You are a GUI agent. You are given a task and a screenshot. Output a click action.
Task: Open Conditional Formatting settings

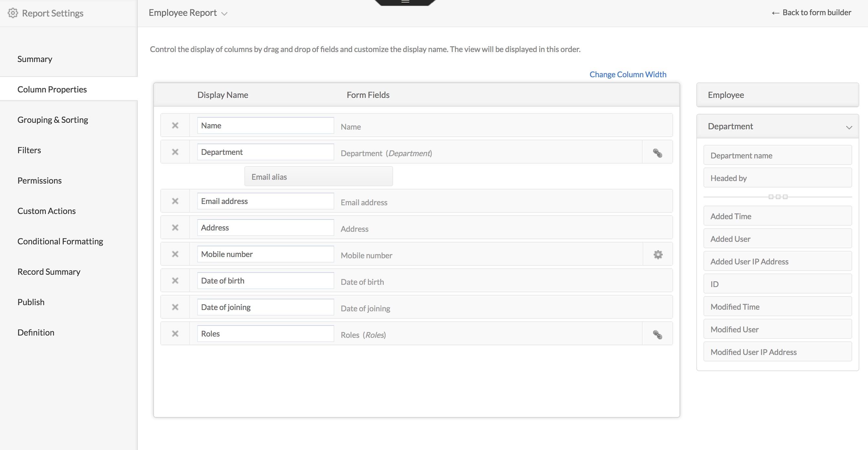coord(60,241)
